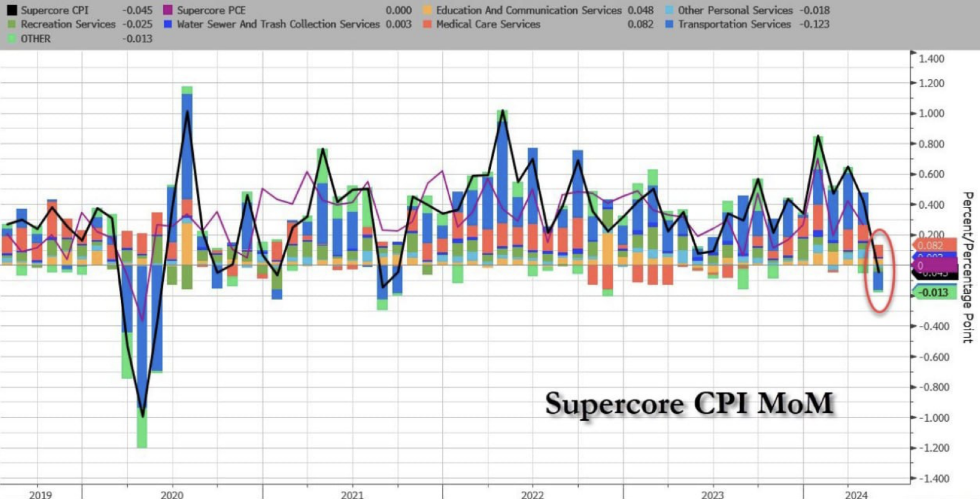Screen dimensions: 980x499
Task: Click the light green OTHER legend swatch
Action: tap(11, 39)
